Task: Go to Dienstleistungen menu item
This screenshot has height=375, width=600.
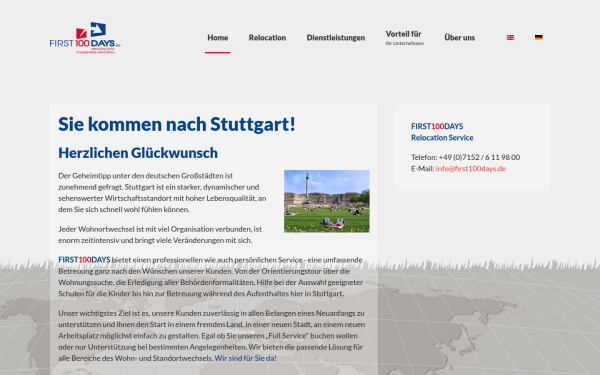Action: [336, 38]
